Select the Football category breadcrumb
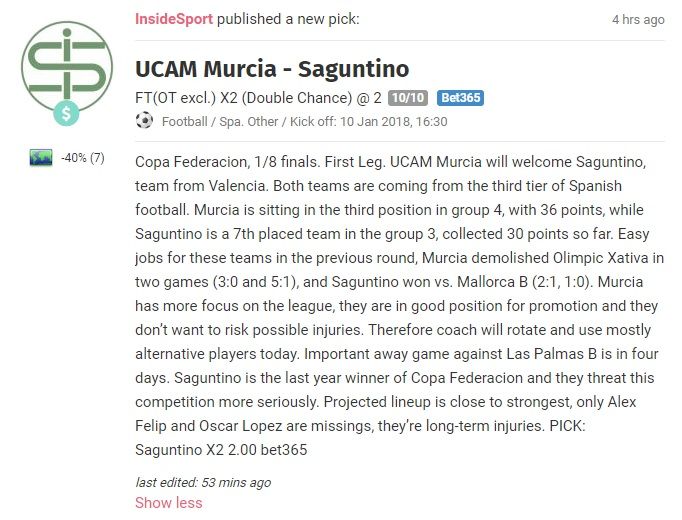The height and width of the screenshot is (520, 682). pos(184,121)
